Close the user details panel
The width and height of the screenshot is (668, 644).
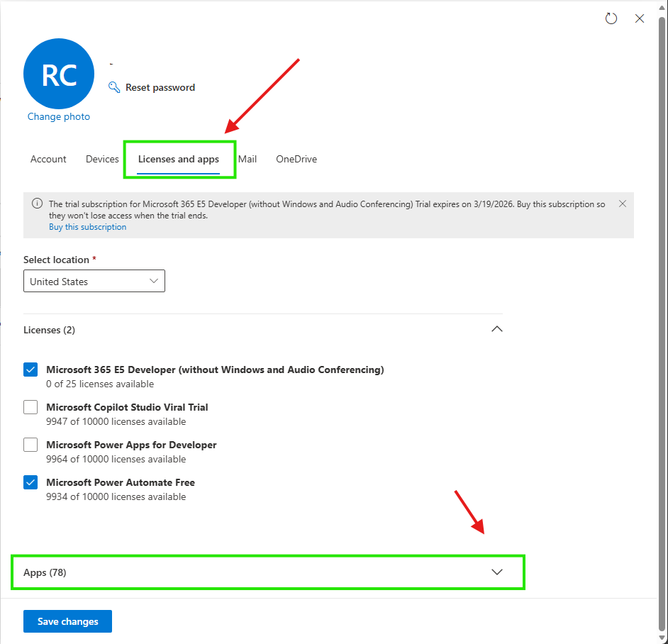click(x=639, y=18)
